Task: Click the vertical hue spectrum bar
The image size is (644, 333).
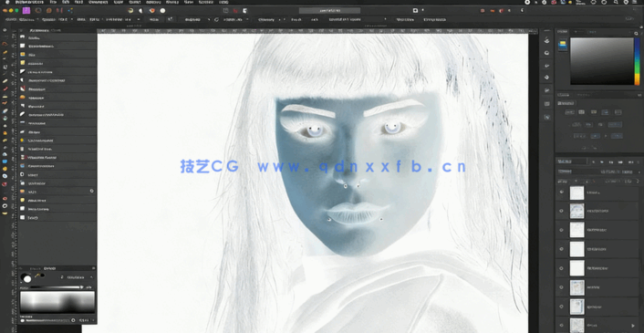Action: click(x=637, y=61)
